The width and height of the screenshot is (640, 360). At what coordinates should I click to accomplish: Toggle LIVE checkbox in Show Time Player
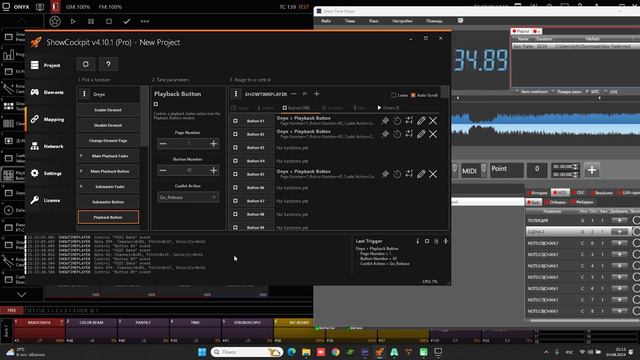click(x=606, y=91)
